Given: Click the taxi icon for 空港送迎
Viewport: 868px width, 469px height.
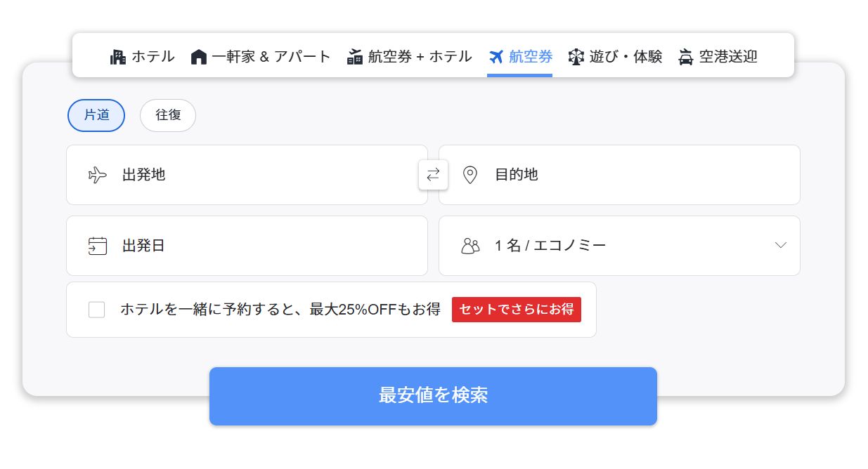Looking at the screenshot, I should pos(686,57).
